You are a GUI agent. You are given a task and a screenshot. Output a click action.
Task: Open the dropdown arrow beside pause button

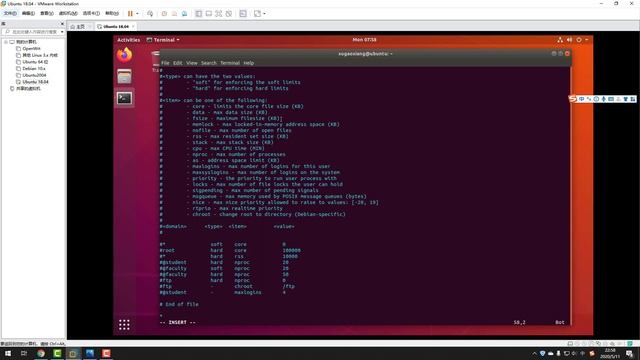[137, 13]
